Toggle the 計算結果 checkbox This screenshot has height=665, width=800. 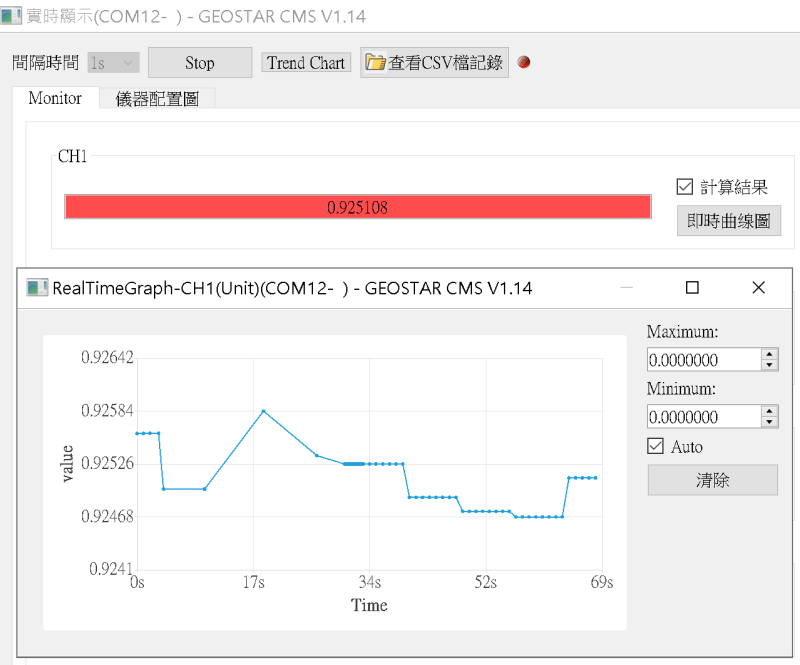pos(685,186)
